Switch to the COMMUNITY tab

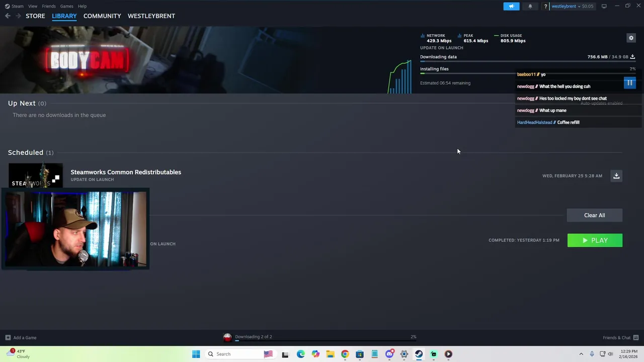pos(102,16)
